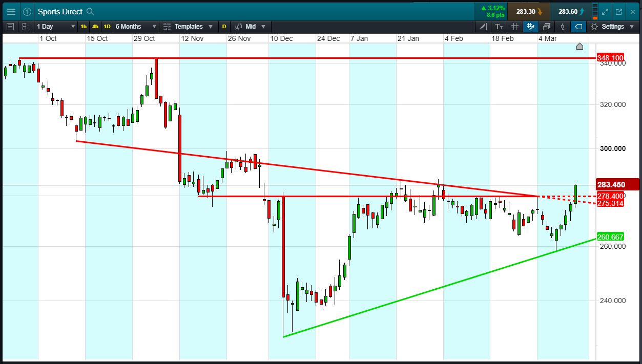Search instruments with the magnifier icon
Image resolution: width=642 pixels, height=364 pixels.
coord(90,11)
